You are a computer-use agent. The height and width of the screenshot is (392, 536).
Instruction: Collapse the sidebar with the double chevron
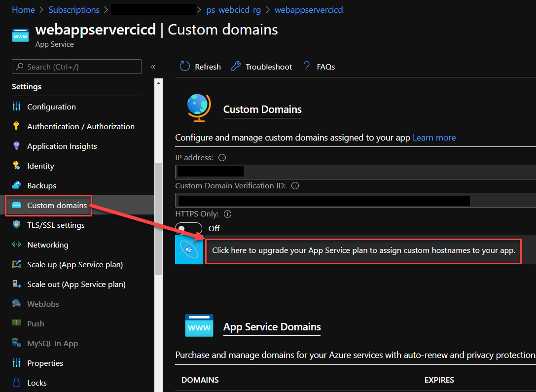pyautogui.click(x=153, y=67)
